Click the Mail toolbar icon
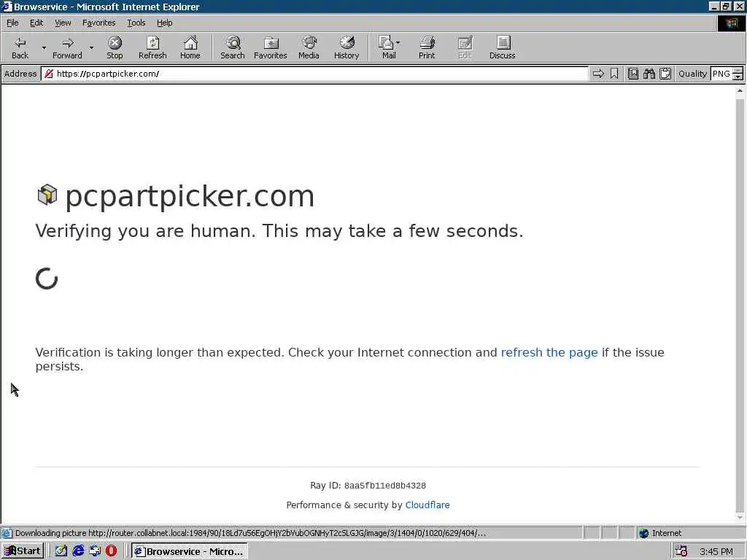 pyautogui.click(x=387, y=47)
